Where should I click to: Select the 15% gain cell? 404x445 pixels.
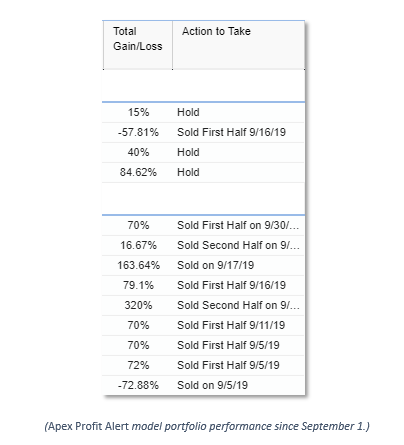pyautogui.click(x=138, y=112)
